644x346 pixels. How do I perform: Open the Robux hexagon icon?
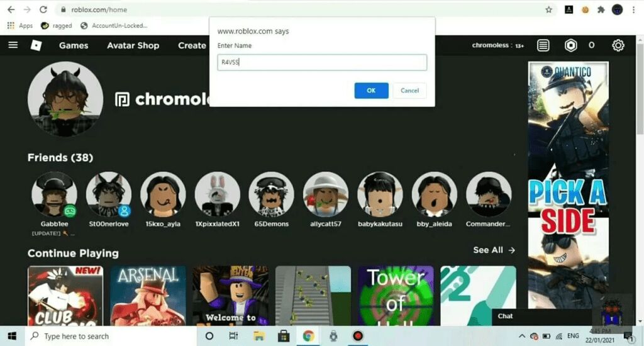coord(570,45)
